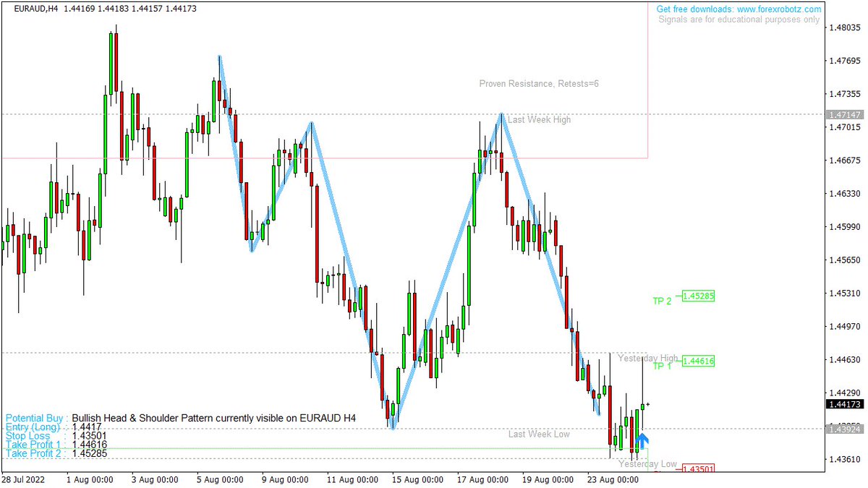Viewport: 868px width, 488px height.
Task: Click the 23 Aug 00:00 axis label
Action: click(611, 479)
